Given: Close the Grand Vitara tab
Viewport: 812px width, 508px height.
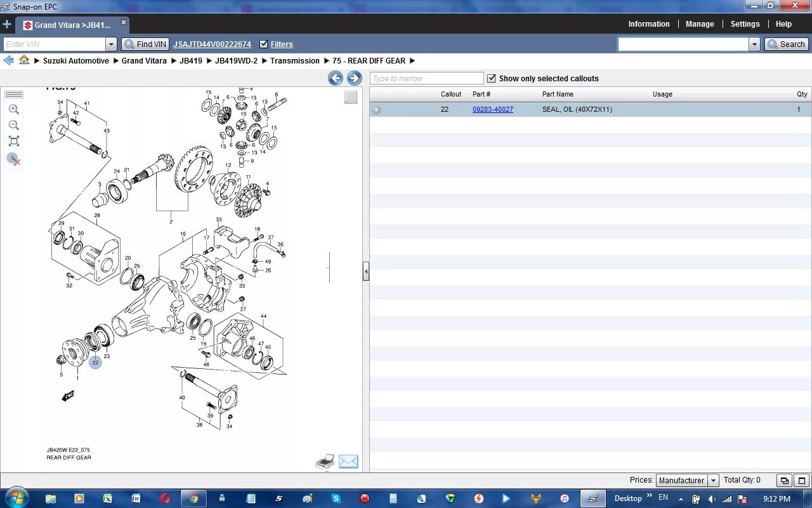Looking at the screenshot, I should [124, 22].
